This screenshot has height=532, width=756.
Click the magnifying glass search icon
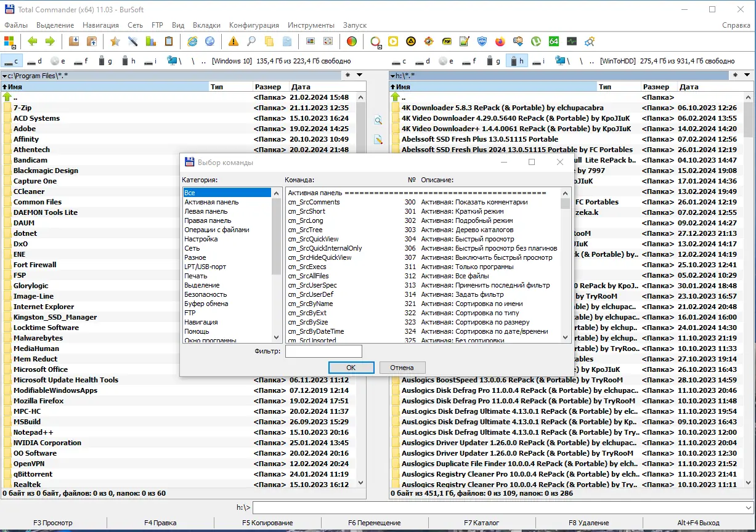point(251,41)
